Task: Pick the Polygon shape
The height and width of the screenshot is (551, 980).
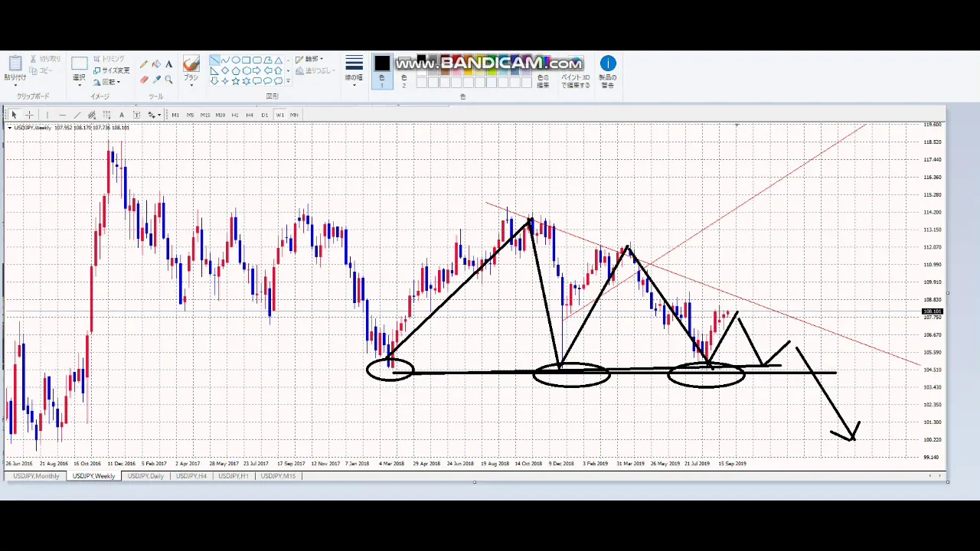Action: [268, 60]
